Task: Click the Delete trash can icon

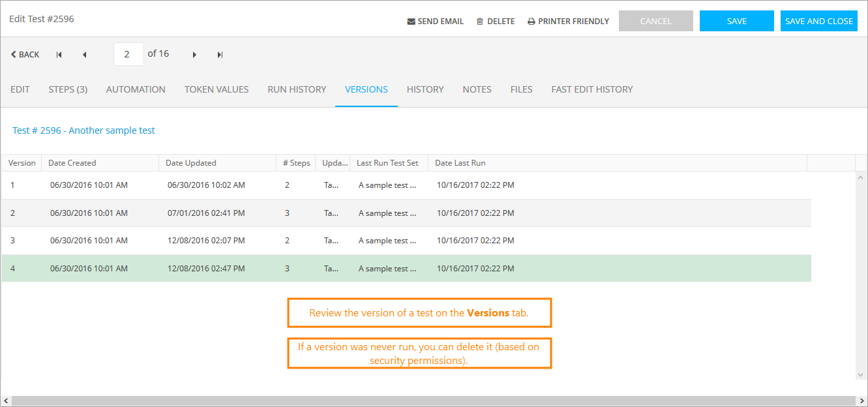Action: 480,22
